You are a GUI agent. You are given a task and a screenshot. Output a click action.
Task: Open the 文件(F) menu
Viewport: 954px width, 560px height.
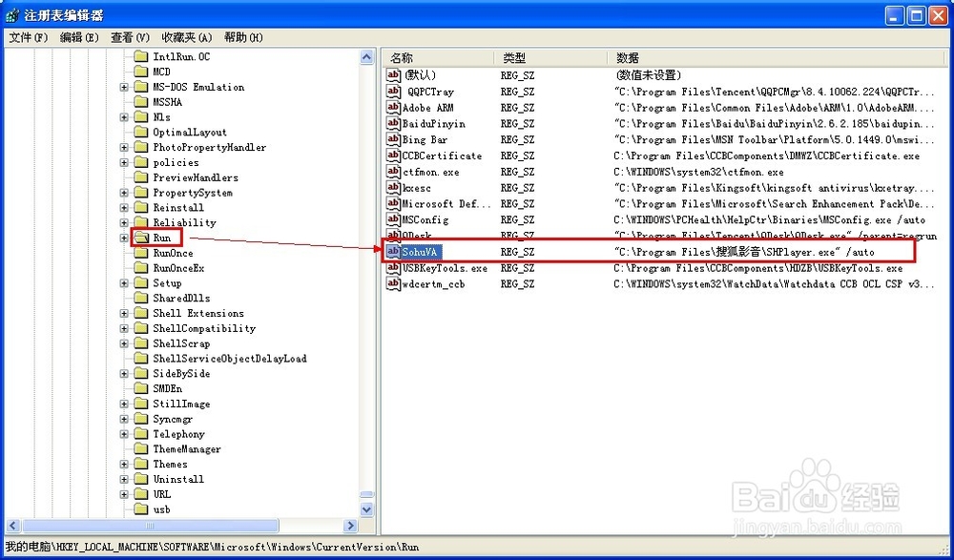click(x=28, y=38)
